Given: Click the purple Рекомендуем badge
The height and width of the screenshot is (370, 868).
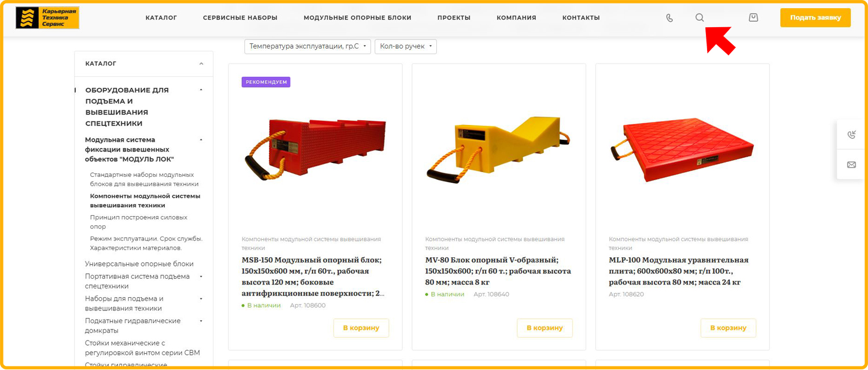Looking at the screenshot, I should click(x=266, y=82).
